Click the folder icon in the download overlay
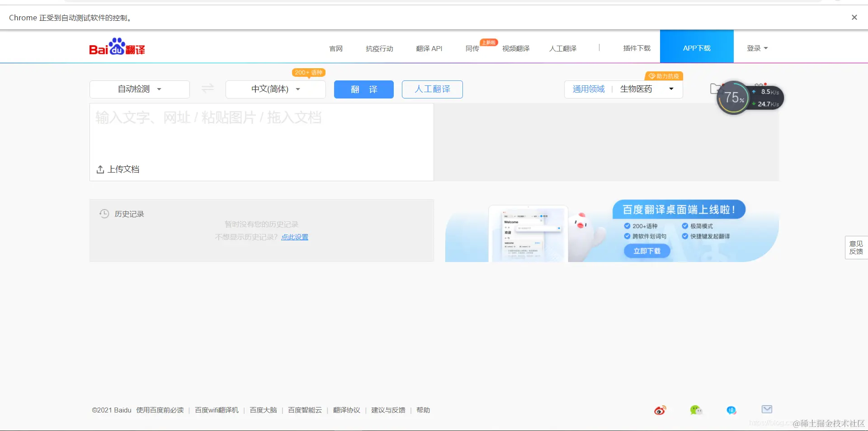 715,89
